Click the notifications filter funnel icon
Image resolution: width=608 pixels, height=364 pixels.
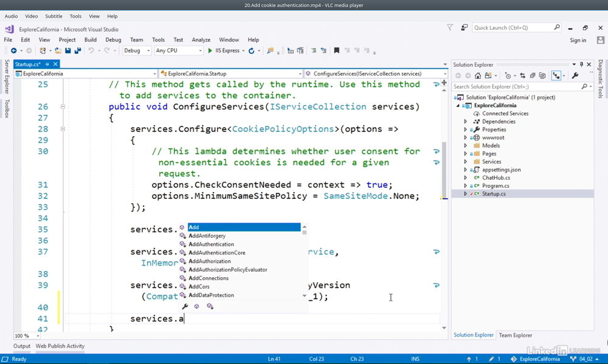(450, 27)
